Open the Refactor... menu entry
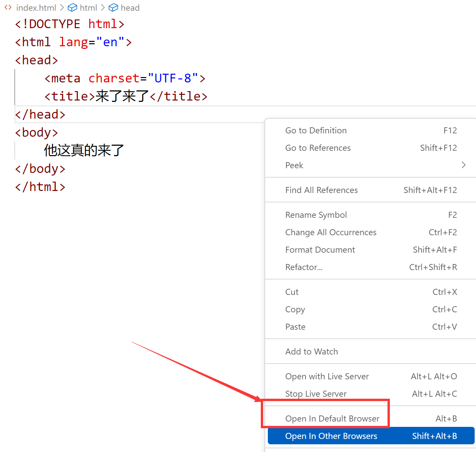The height and width of the screenshot is (452, 476). pyautogui.click(x=371, y=267)
